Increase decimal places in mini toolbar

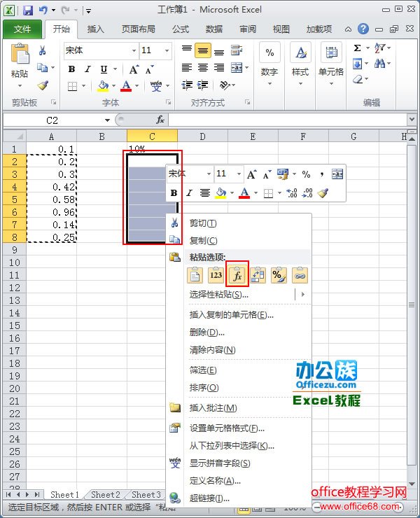point(291,192)
